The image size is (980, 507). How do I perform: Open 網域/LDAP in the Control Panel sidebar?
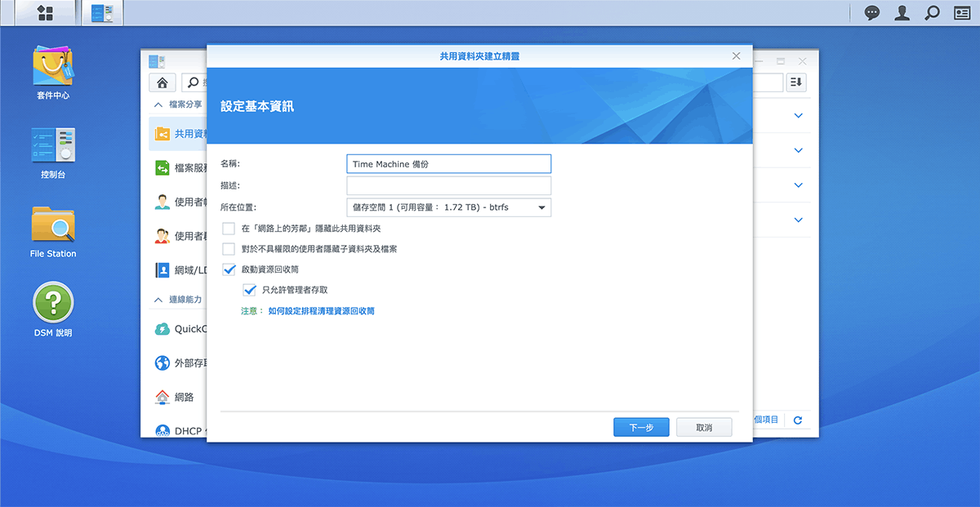(178, 270)
